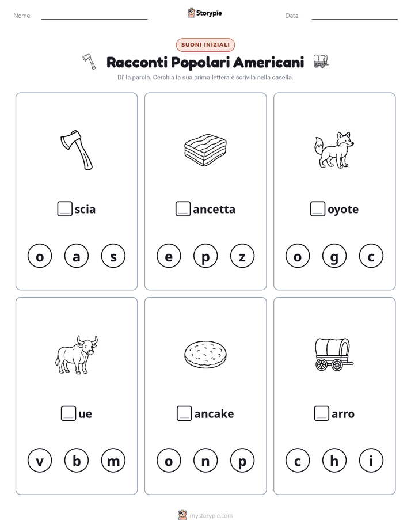Click the coyote picture

pos(334,150)
